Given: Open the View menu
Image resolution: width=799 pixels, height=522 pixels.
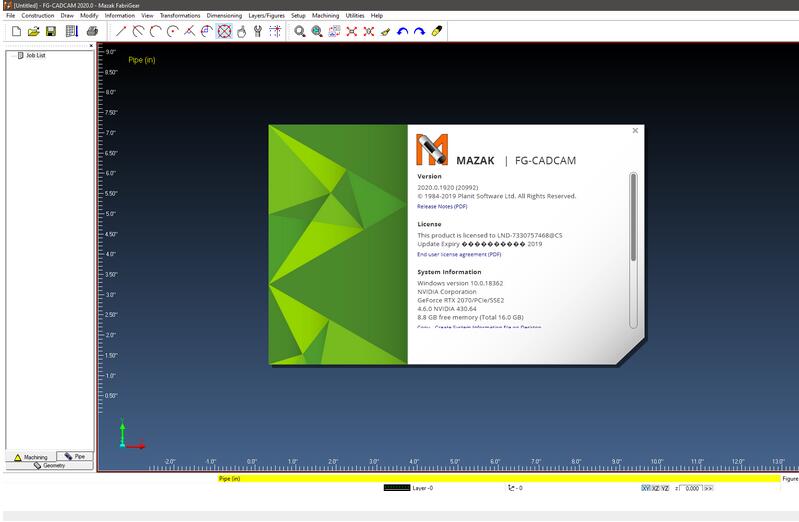Looking at the screenshot, I should (x=147, y=16).
